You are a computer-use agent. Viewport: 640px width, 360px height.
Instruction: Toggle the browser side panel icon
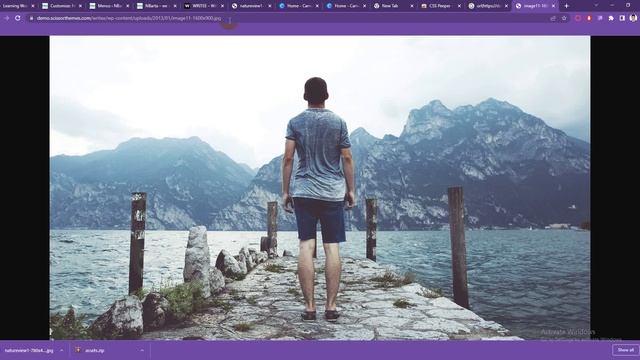(x=622, y=18)
